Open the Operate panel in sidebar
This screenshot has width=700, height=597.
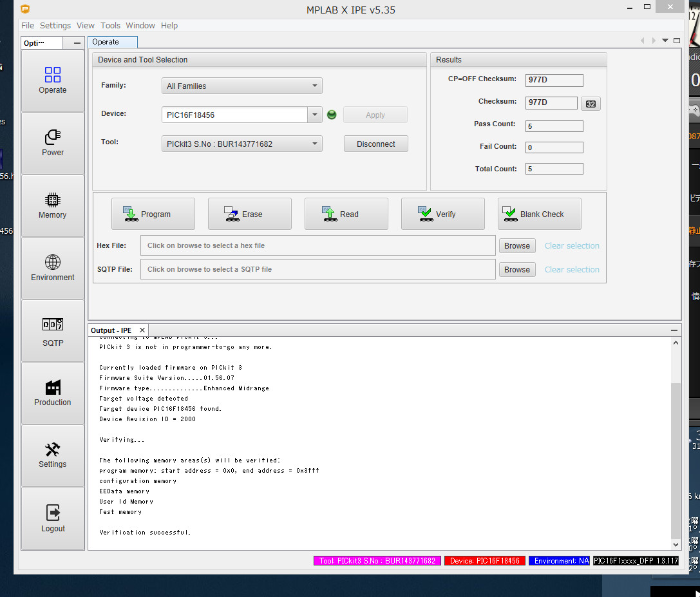tap(53, 81)
